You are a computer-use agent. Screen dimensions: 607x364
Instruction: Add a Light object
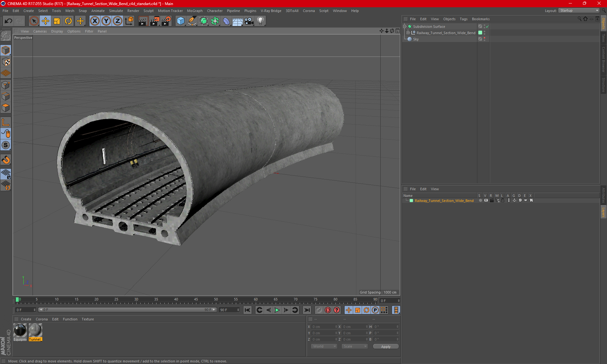point(261,21)
